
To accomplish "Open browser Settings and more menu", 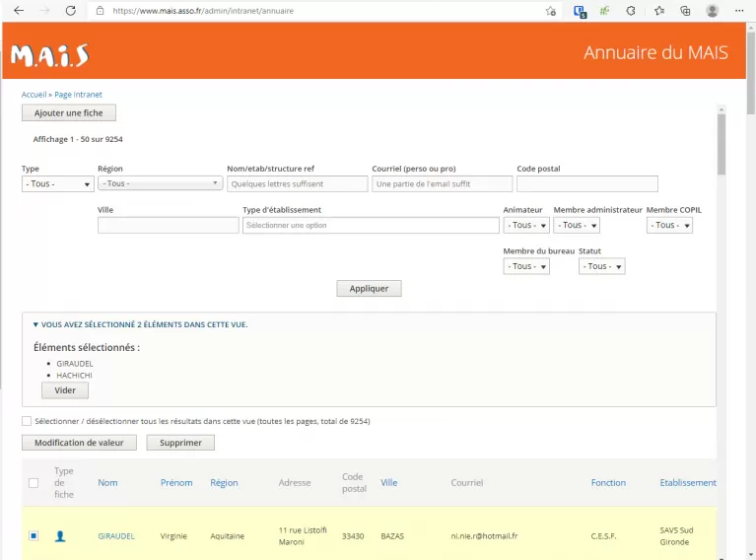I will tap(739, 11).
